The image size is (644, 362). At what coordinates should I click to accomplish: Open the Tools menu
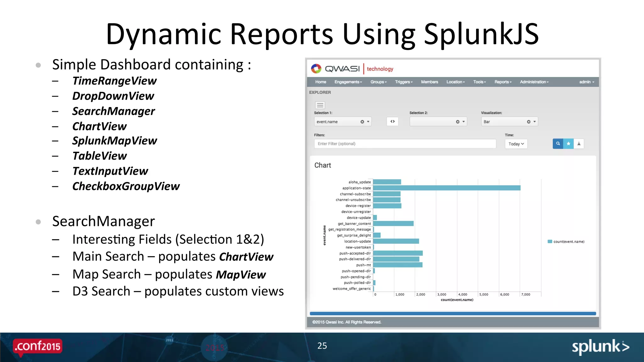(480, 82)
